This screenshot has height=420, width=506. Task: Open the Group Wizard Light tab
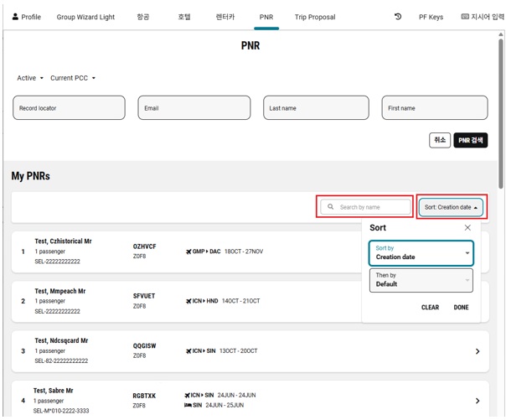85,17
